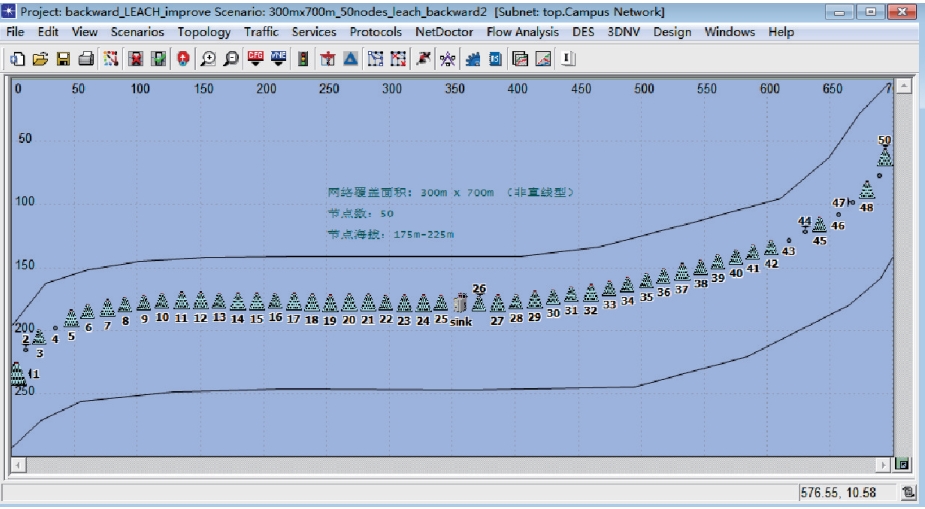
Task: Open the Protocols menu
Action: coord(376,32)
